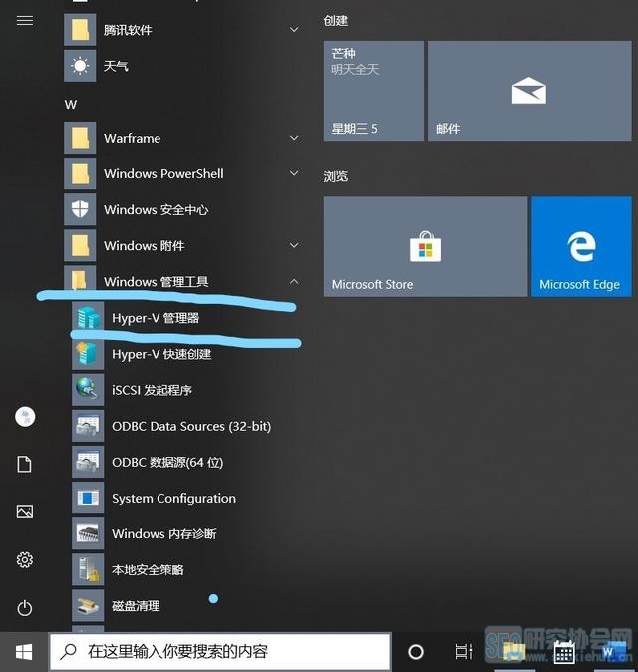Click the Windows PowerShell text

tap(163, 174)
